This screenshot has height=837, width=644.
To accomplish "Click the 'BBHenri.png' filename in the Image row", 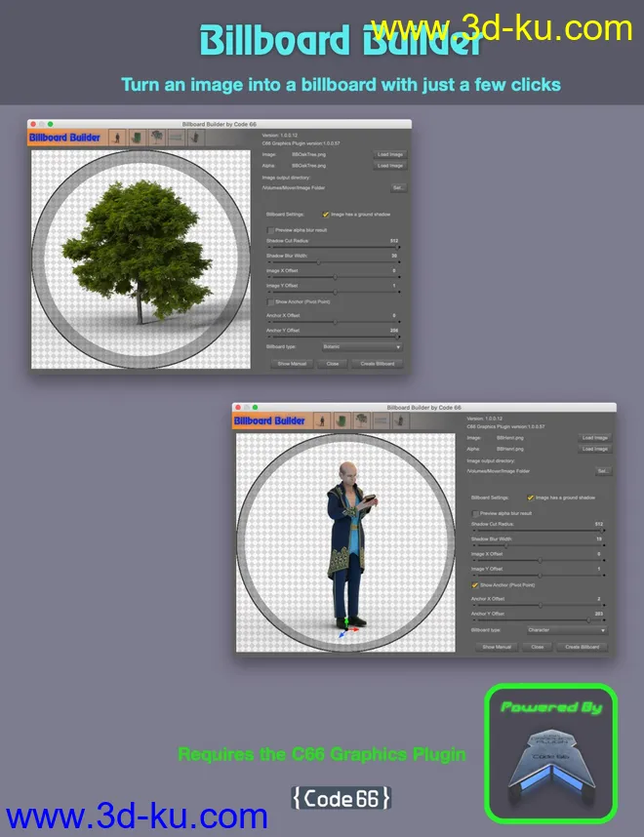I will [510, 438].
